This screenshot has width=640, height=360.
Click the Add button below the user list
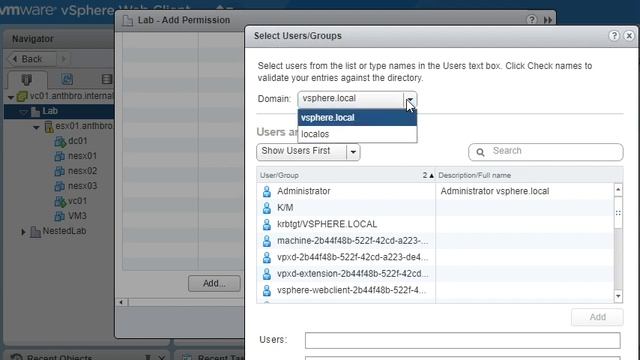coord(597,317)
